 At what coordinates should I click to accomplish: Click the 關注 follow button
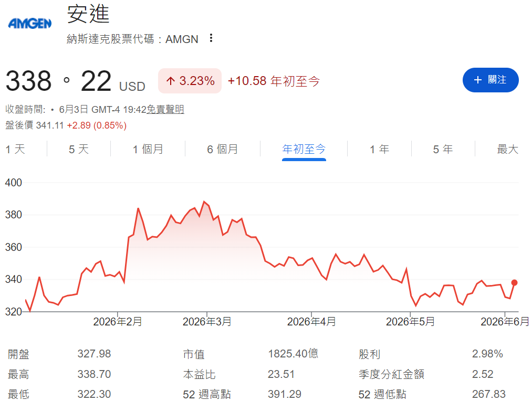(x=491, y=80)
